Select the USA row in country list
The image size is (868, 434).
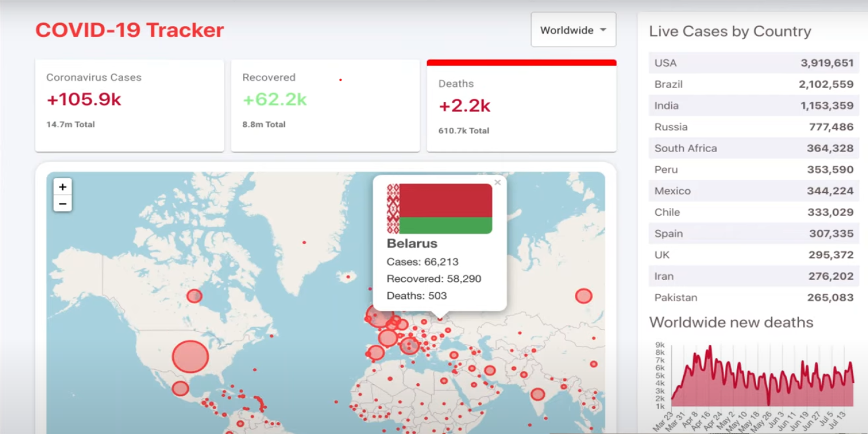(x=754, y=63)
